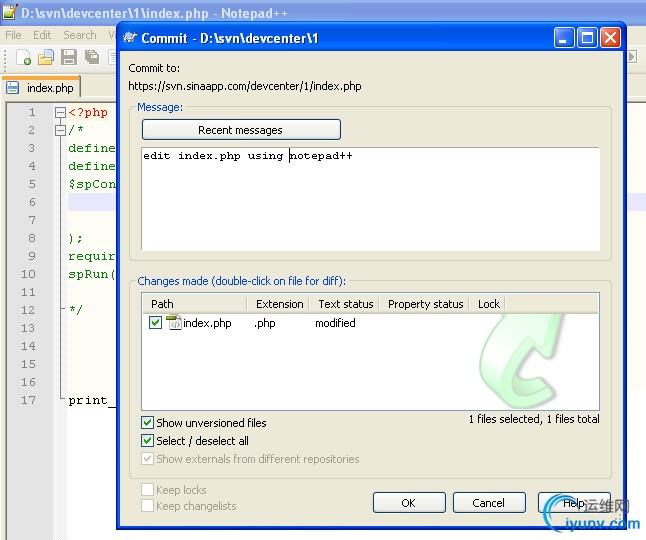Click the Save icon in Notepad++ toolbar
Viewport: 646px width, 540px height.
coord(69,57)
